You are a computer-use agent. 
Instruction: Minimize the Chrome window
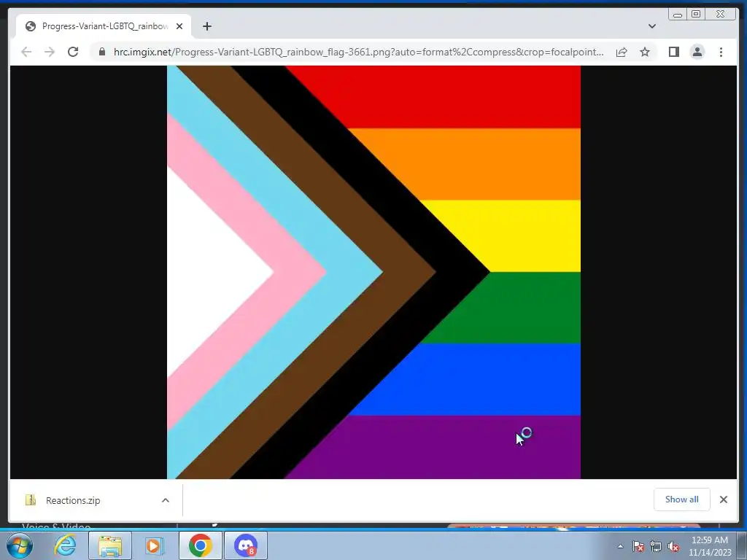pyautogui.click(x=678, y=15)
